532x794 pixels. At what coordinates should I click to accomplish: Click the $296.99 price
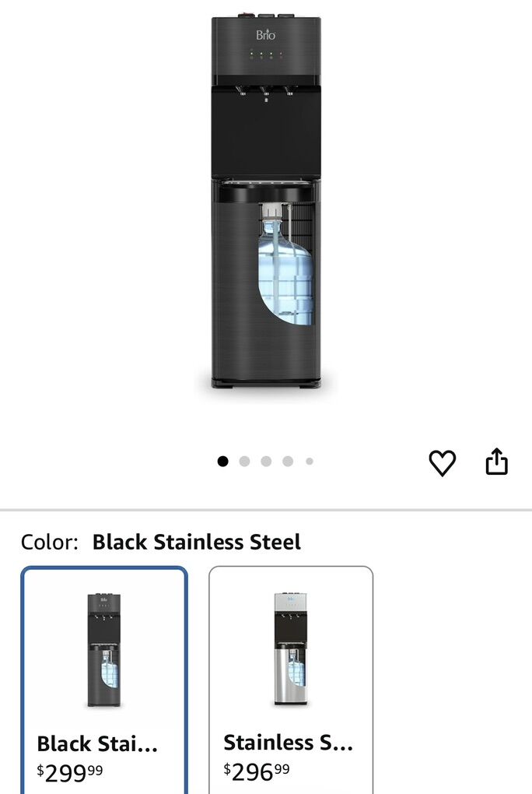tap(257, 771)
